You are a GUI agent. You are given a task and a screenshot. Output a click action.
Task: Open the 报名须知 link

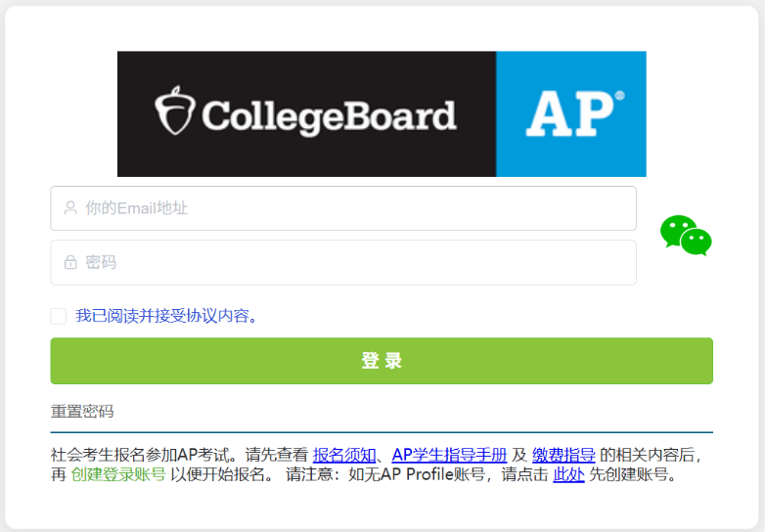click(343, 455)
